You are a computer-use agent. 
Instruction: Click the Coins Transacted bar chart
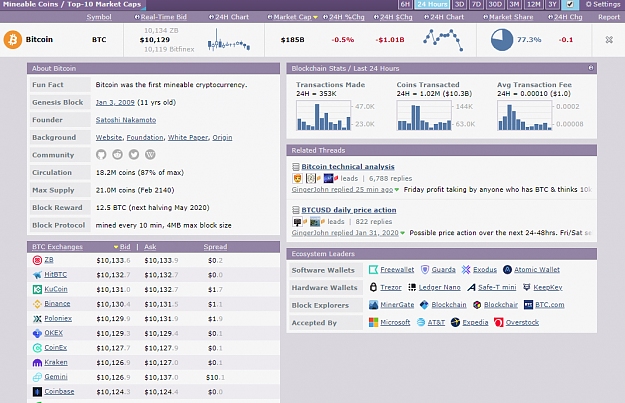pos(424,116)
